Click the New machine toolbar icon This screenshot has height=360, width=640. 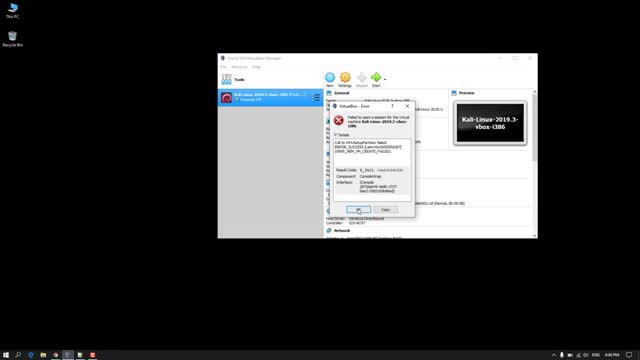click(330, 79)
